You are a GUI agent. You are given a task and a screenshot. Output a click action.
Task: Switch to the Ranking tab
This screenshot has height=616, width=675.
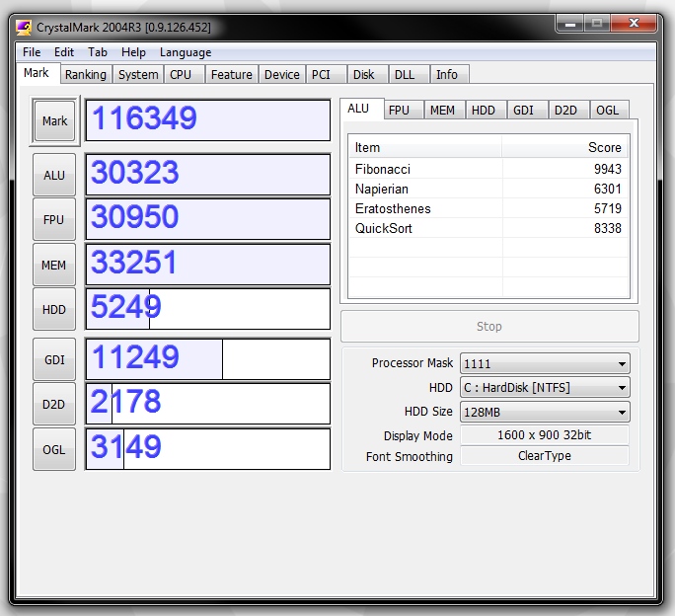pyautogui.click(x=86, y=74)
